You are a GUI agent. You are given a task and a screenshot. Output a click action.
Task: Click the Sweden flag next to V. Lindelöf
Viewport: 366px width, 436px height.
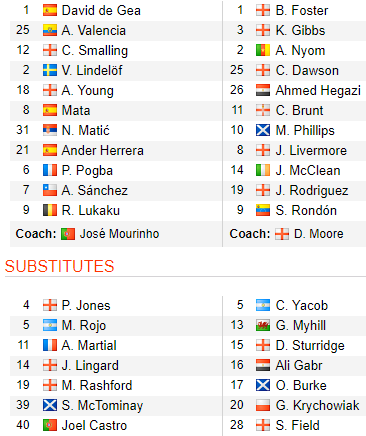(x=50, y=71)
